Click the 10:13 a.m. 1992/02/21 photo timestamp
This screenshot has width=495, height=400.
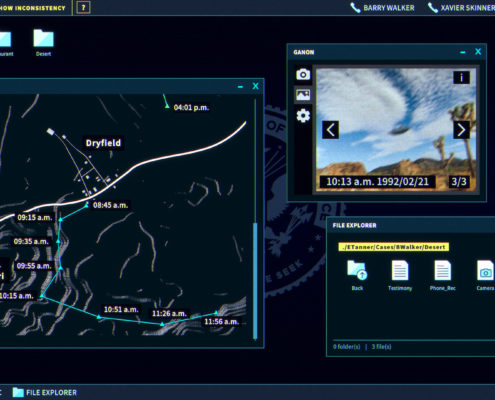pyautogui.click(x=377, y=182)
